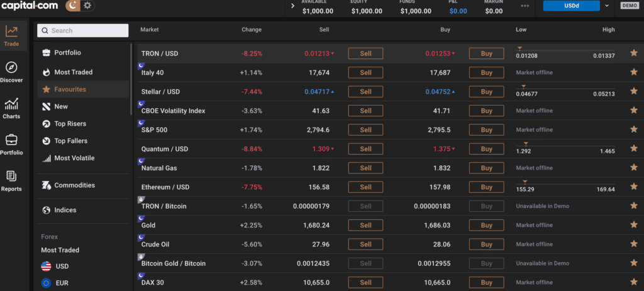
Task: Open Portfolio briefcase in far-left sidebar
Action: (11, 145)
